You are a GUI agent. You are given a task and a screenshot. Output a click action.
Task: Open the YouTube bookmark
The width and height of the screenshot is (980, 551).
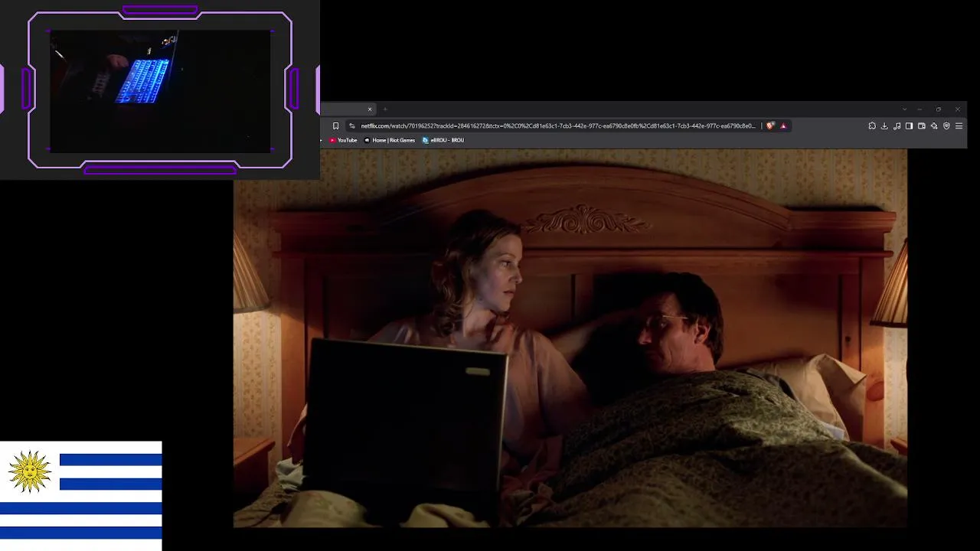click(x=343, y=140)
